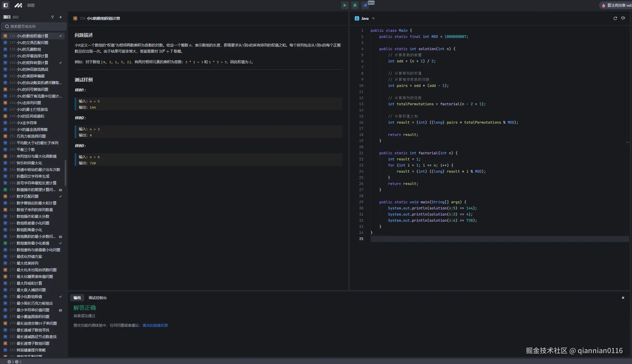This screenshot has width=632, height=364.
Task: Click the error and warning count in the status bar
Action: 14,362
